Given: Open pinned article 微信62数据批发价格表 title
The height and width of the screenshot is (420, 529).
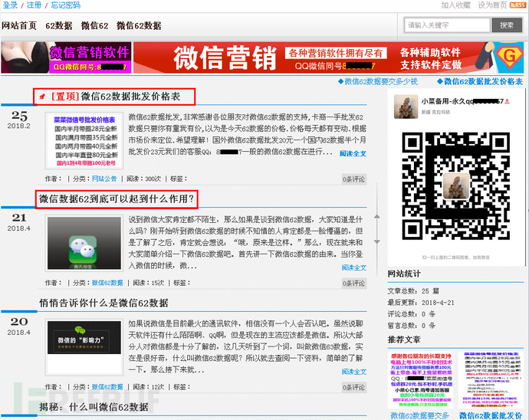Looking at the screenshot, I should point(130,97).
